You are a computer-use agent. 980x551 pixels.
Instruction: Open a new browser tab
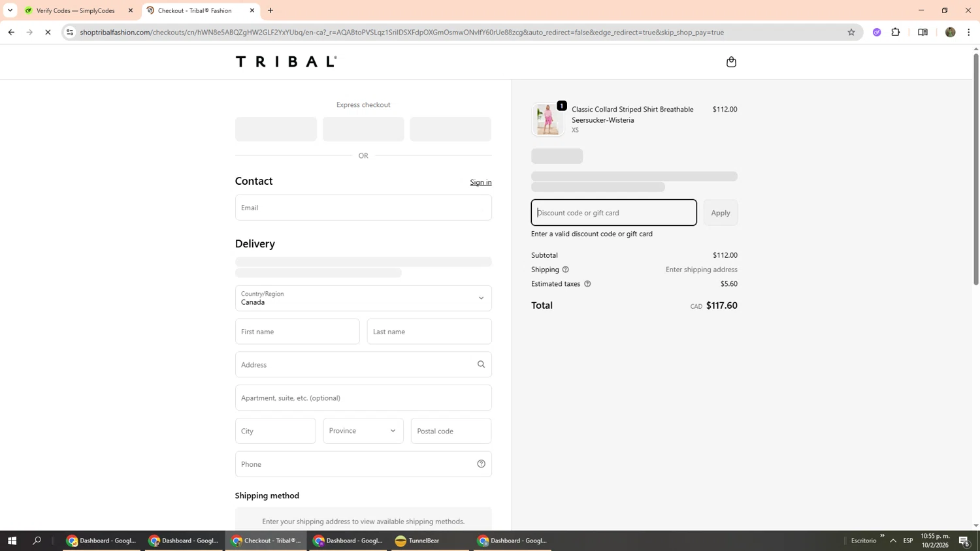[x=270, y=10]
